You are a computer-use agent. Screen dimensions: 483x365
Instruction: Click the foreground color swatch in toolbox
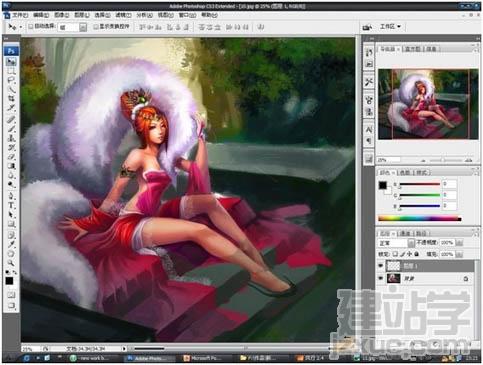pos(9,281)
